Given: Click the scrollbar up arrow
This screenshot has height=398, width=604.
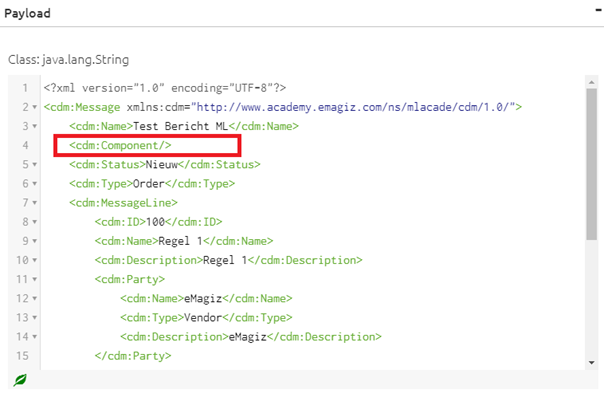Looking at the screenshot, I should click(592, 82).
